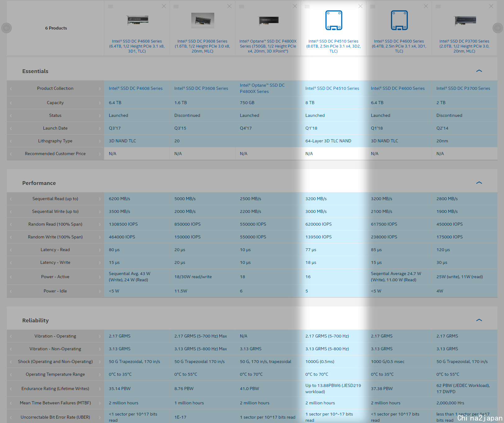Collapse the Essentials section

[479, 71]
